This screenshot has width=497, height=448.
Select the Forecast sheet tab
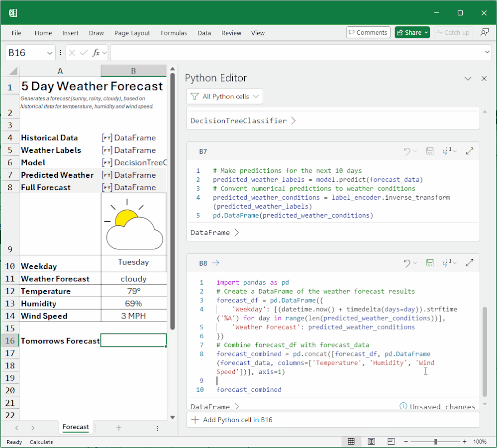click(76, 427)
